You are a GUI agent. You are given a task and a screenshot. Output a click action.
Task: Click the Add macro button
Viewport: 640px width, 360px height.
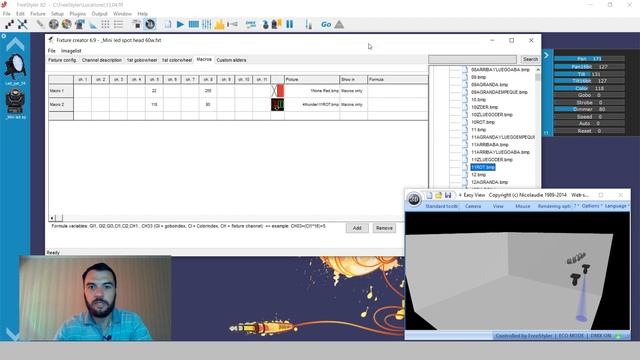click(x=357, y=228)
